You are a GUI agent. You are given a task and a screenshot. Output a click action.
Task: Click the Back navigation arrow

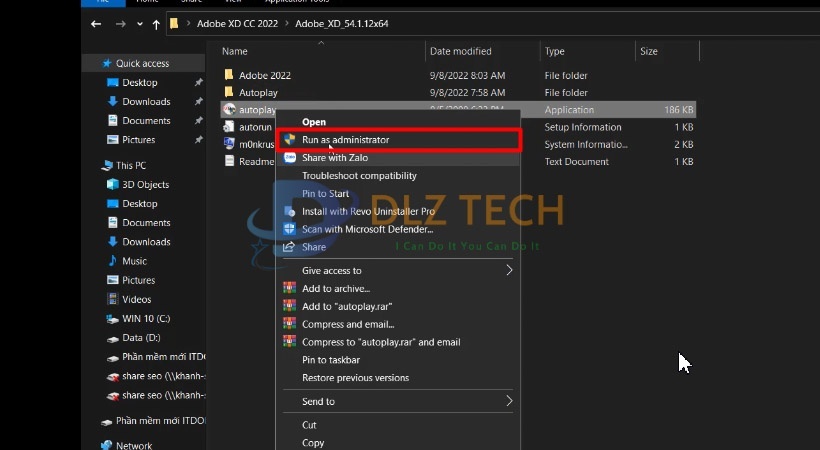[x=96, y=24]
